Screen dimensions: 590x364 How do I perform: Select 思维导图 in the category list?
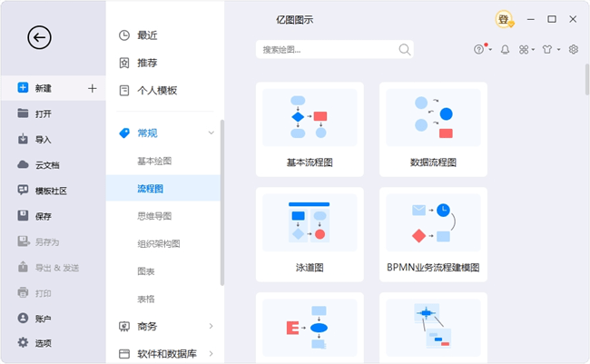[154, 216]
